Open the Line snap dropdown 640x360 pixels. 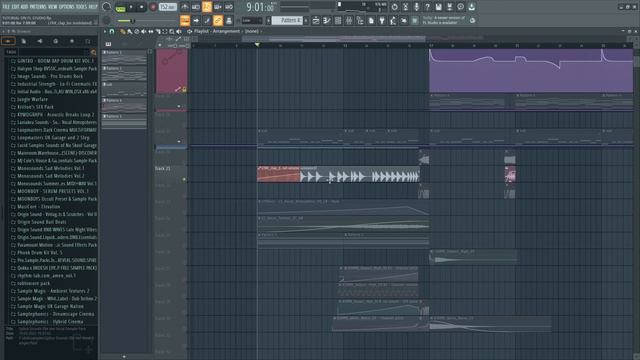pyautogui.click(x=252, y=20)
